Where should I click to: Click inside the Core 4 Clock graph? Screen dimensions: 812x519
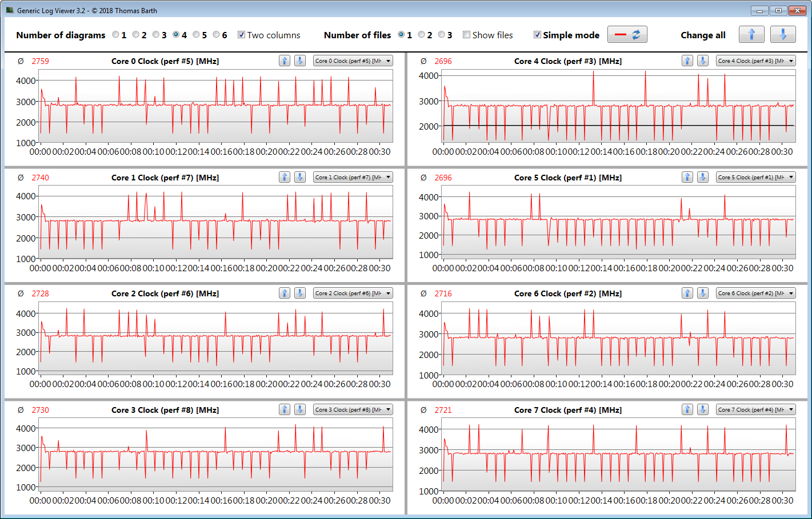click(x=619, y=106)
